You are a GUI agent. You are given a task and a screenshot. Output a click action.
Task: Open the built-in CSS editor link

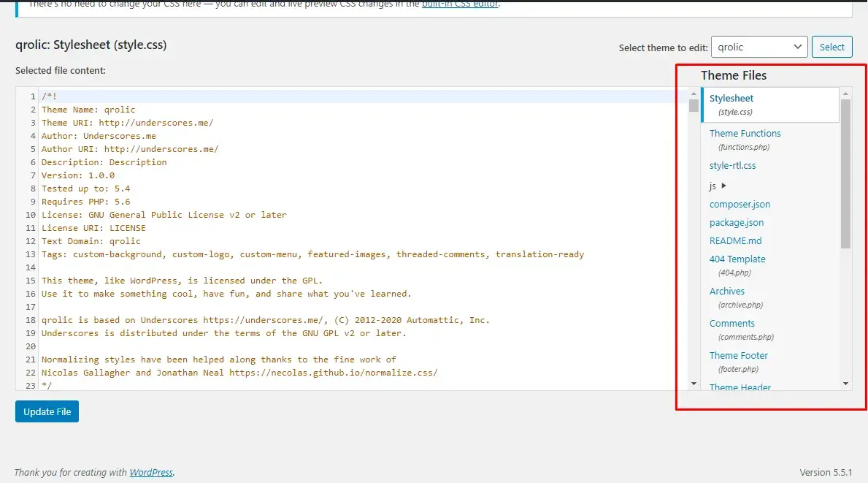click(459, 4)
